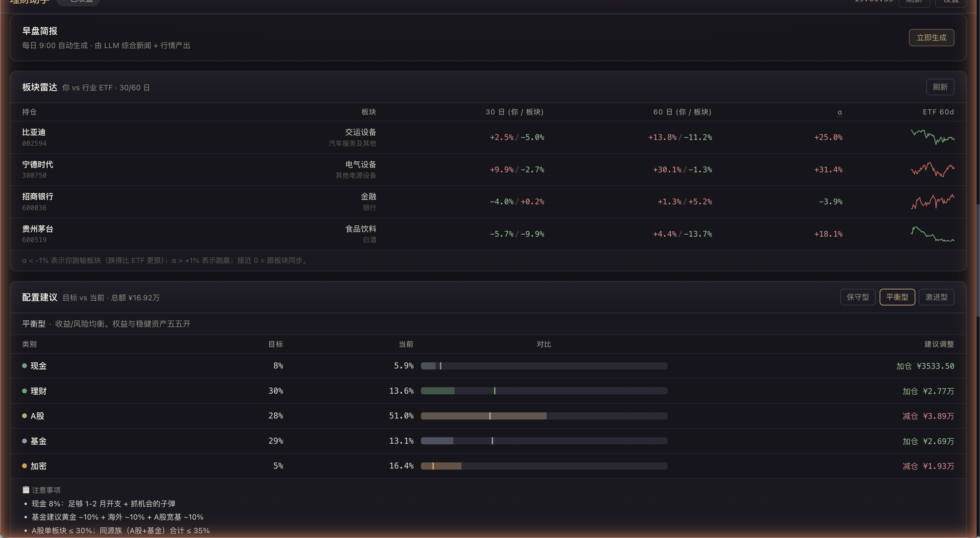Click 宁德时代's α value +31.4%
The width and height of the screenshot is (980, 538).
pos(828,170)
